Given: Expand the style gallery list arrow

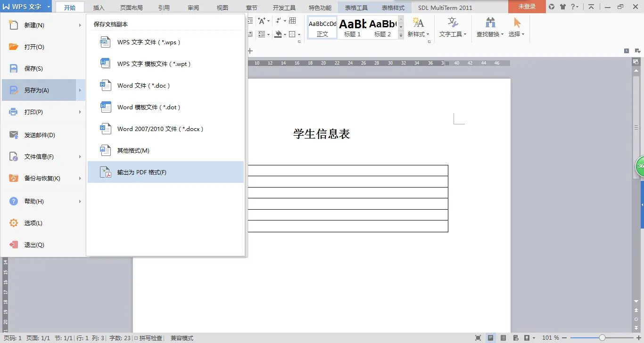Looking at the screenshot, I should pos(401,35).
